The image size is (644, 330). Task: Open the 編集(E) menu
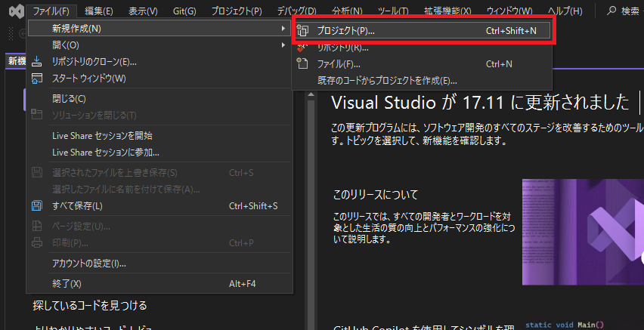[x=98, y=11]
